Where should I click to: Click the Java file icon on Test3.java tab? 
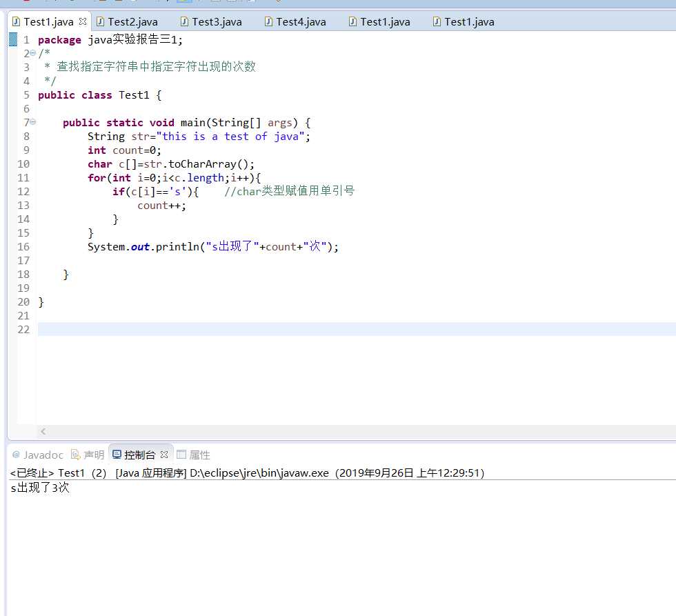pos(184,21)
